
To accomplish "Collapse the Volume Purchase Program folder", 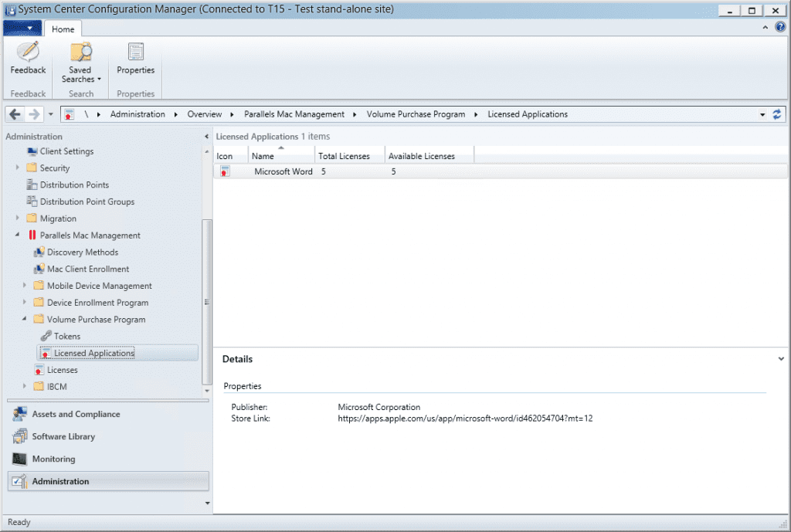I will click(x=24, y=320).
